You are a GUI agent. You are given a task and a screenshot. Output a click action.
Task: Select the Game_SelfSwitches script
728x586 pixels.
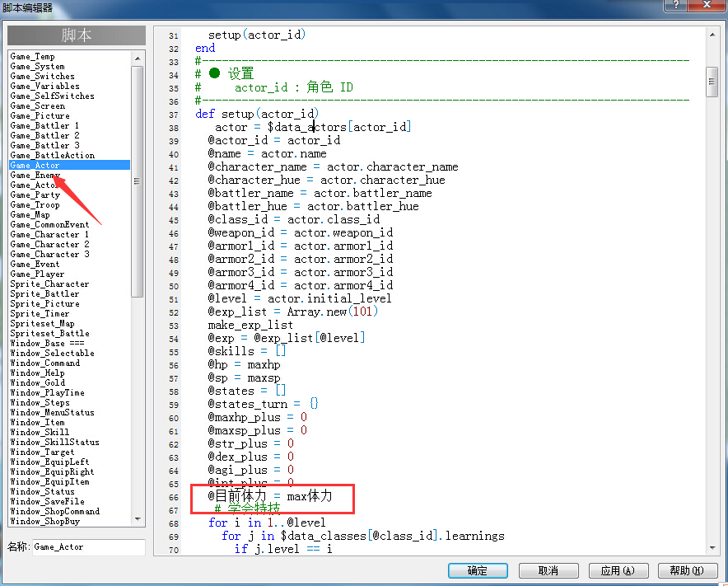(x=53, y=96)
